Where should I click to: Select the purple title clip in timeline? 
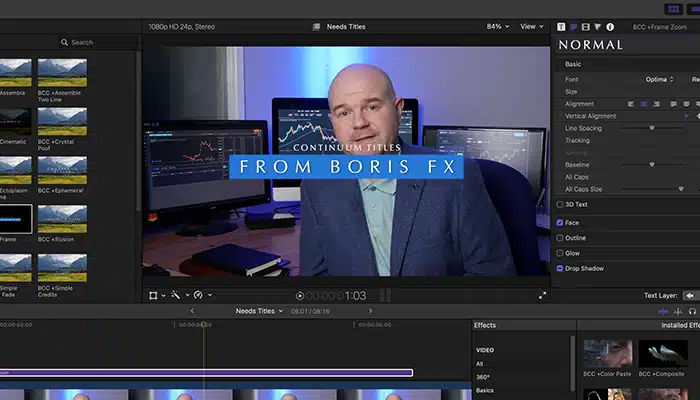click(x=206, y=373)
